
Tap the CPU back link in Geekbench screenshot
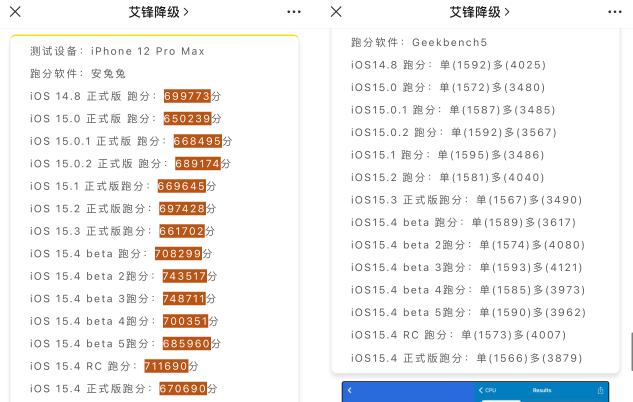pos(487,390)
